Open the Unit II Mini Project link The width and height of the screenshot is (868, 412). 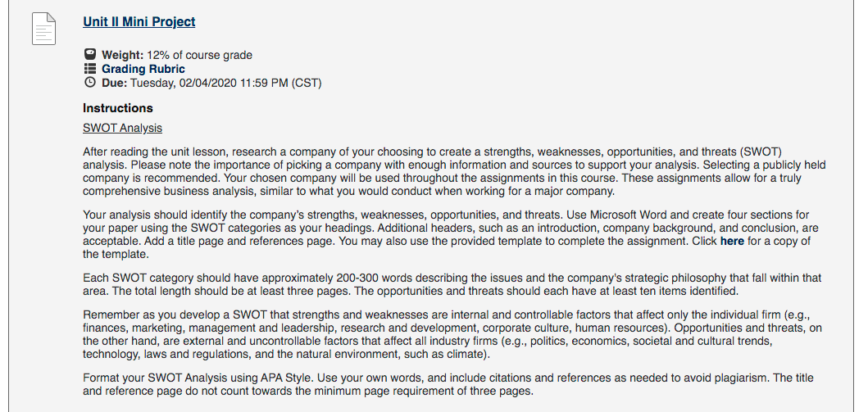click(139, 21)
